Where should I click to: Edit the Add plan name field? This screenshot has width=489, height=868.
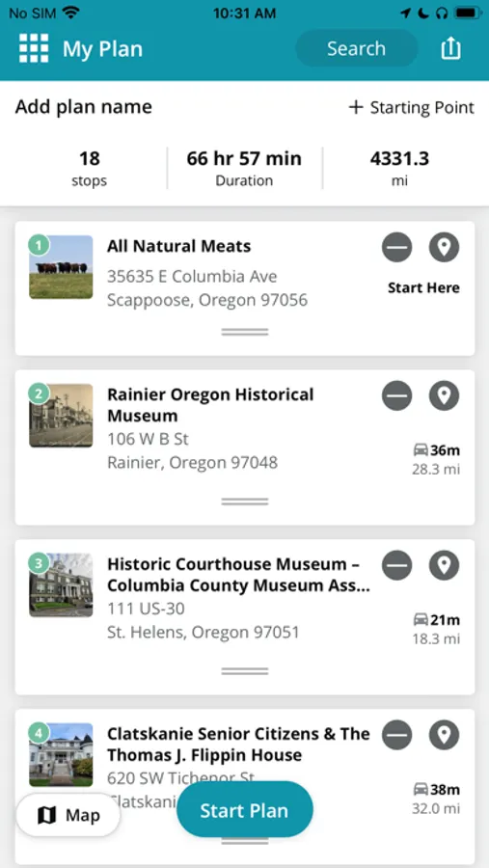pyautogui.click(x=84, y=107)
